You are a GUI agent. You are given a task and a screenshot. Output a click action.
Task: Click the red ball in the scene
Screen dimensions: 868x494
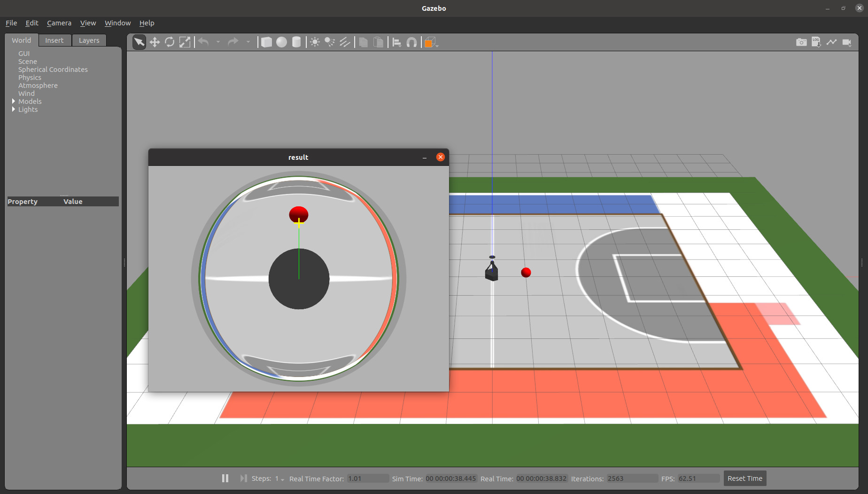click(x=526, y=273)
